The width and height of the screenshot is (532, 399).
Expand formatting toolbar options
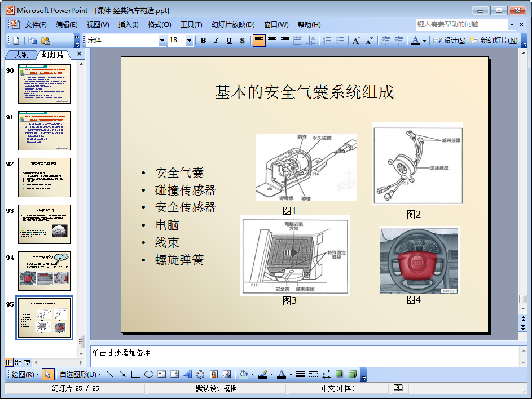[525, 41]
